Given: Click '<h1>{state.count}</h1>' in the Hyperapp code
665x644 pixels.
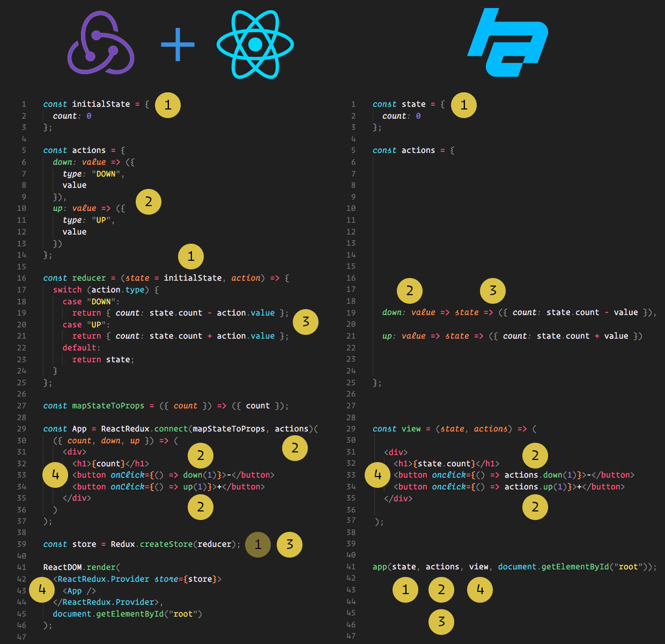Looking at the screenshot, I should tap(447, 464).
